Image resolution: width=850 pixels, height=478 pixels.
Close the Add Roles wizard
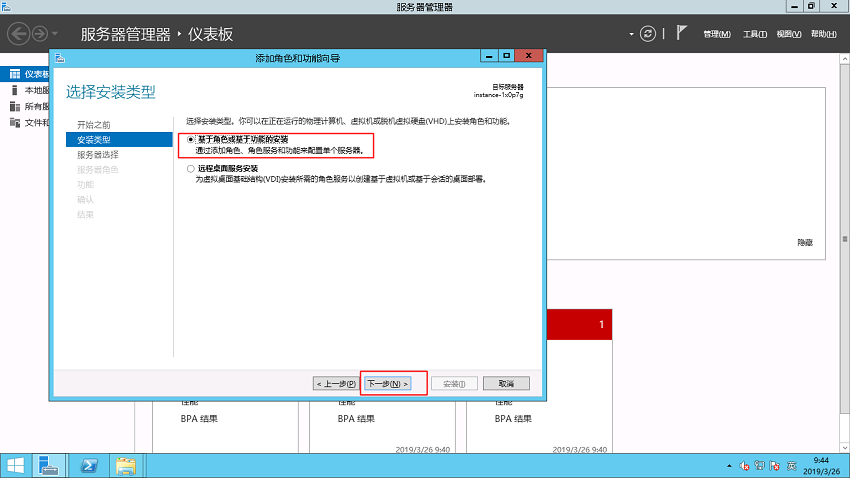tap(529, 56)
